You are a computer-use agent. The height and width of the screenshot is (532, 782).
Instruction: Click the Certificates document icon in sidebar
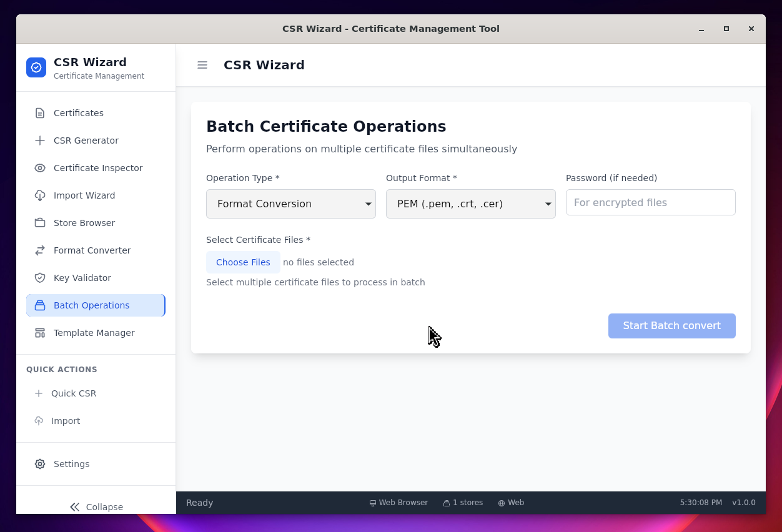pos(40,113)
